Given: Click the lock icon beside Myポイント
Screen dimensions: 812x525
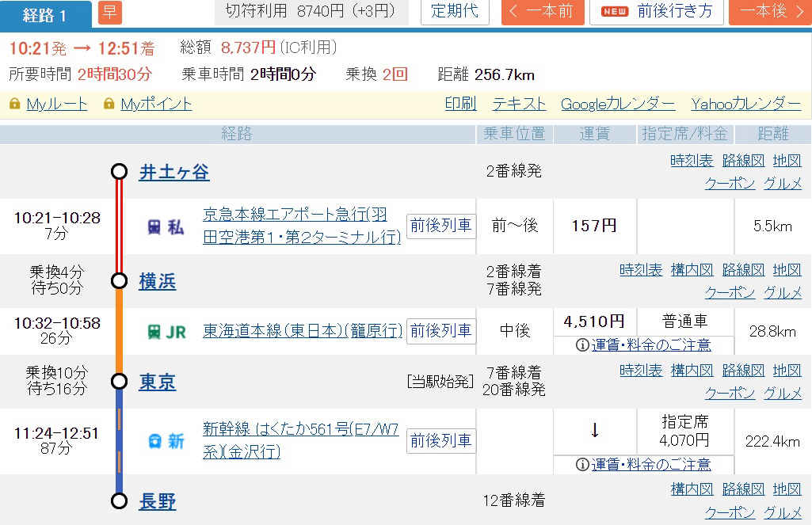Looking at the screenshot, I should 109,104.
